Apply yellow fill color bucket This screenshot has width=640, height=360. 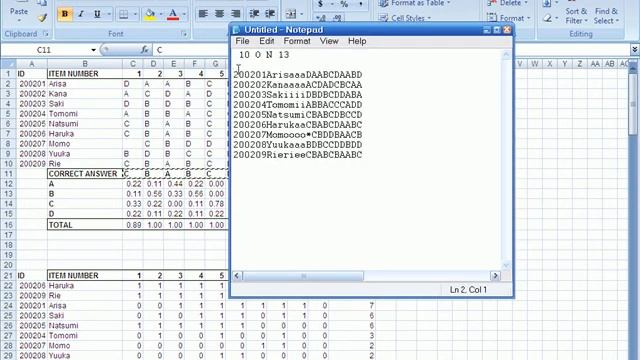(x=150, y=14)
